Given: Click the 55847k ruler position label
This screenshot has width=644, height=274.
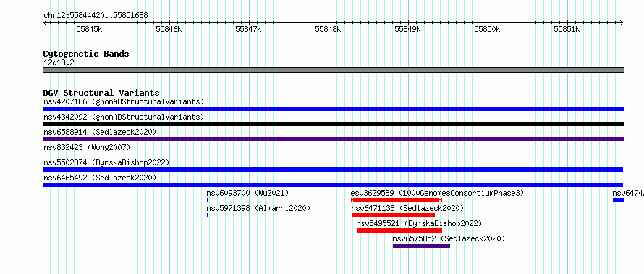Looking at the screenshot, I should 248,29.
